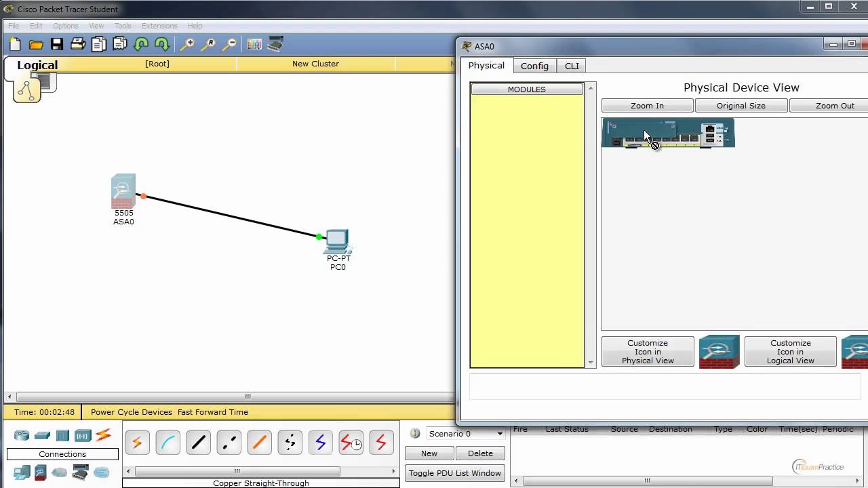The image size is (868, 488).
Task: Click the Paste toolbar icon
Action: click(120, 45)
